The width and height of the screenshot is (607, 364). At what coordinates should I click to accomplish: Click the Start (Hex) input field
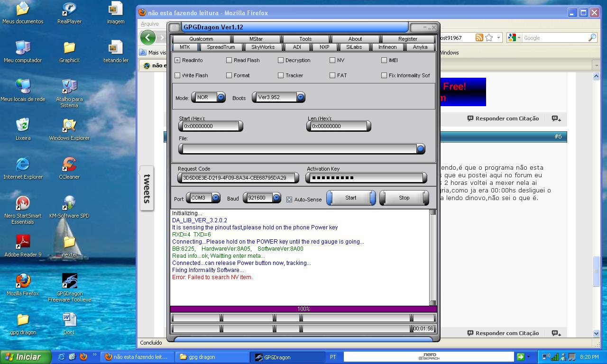click(211, 126)
